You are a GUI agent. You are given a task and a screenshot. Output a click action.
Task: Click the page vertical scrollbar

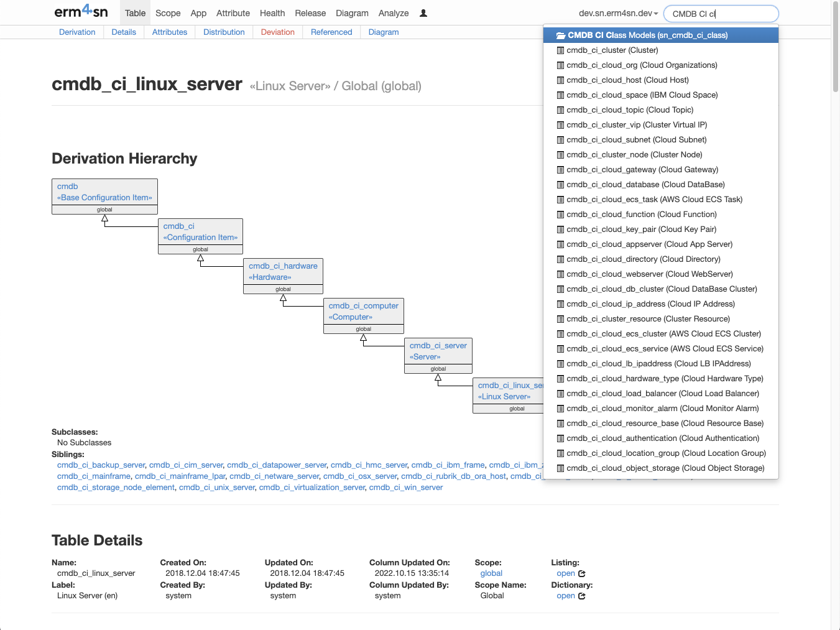pyautogui.click(x=836, y=315)
